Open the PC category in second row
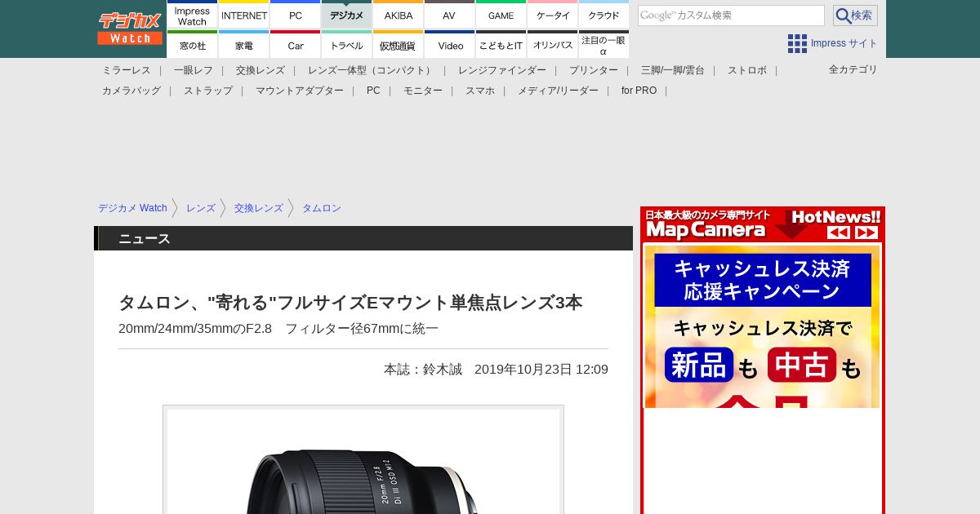Screen dimensions: 980x514 373,91
